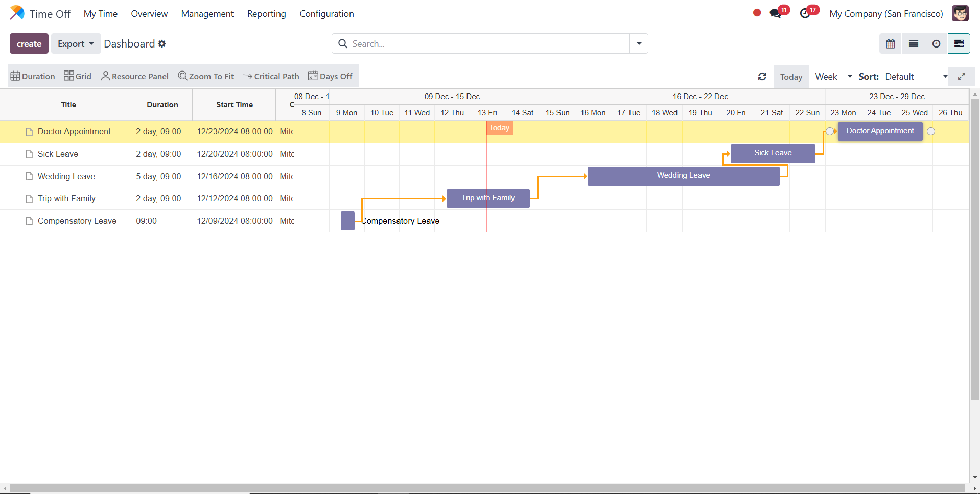980x494 pixels.
Task: Expand the search options dropdown arrow
Action: [x=639, y=44]
